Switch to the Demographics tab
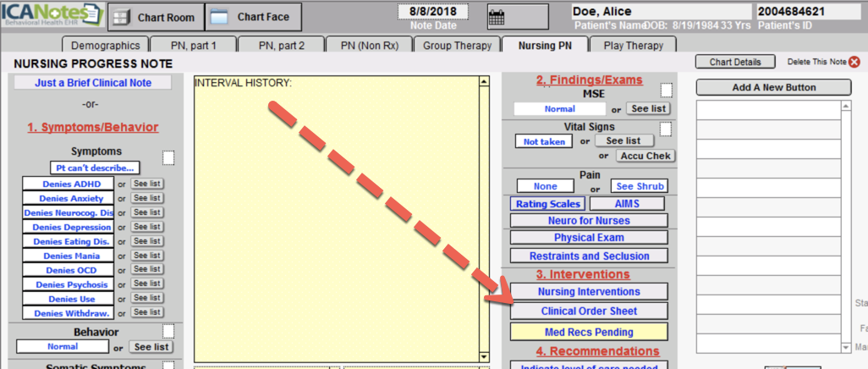The height and width of the screenshot is (369, 868). (x=106, y=46)
